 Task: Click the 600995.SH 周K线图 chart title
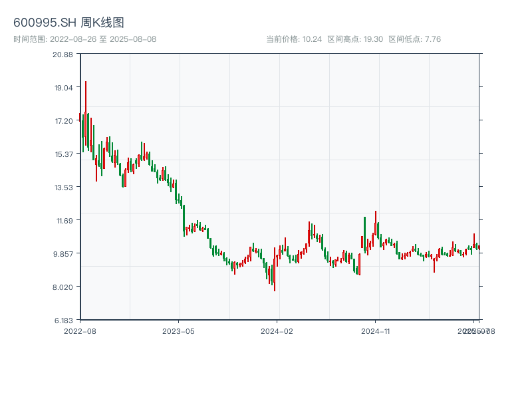[x=68, y=23]
